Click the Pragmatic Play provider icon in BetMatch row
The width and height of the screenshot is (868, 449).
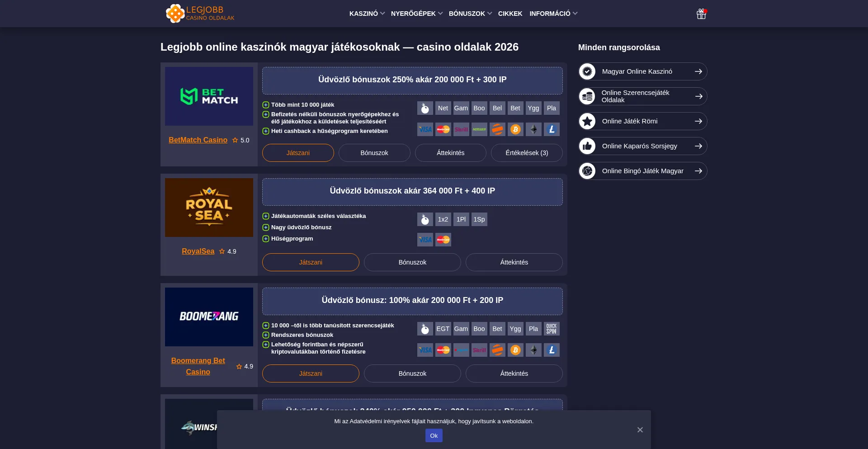coord(425,108)
